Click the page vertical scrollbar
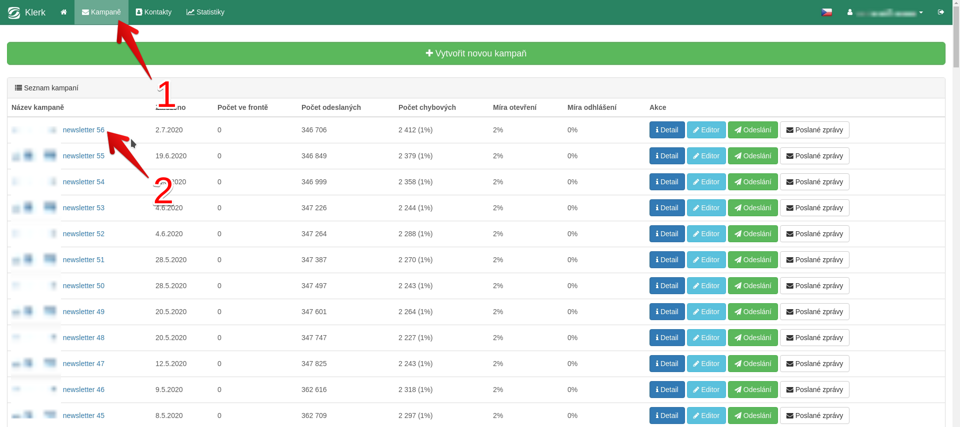 [956, 37]
